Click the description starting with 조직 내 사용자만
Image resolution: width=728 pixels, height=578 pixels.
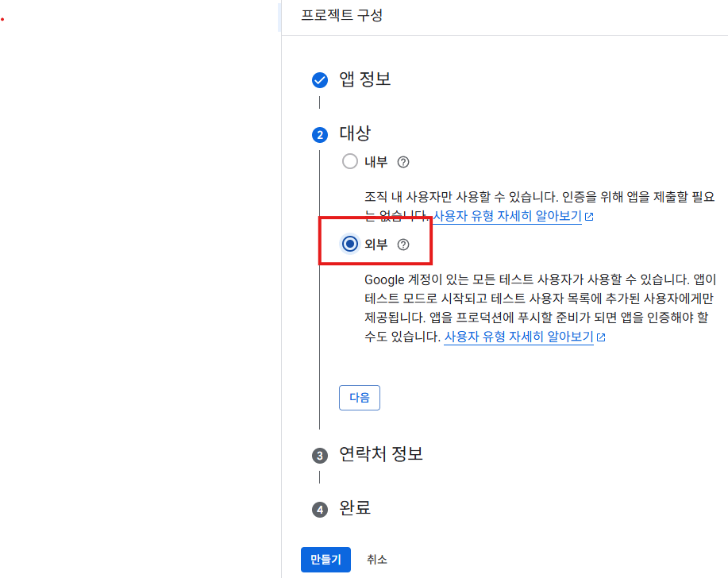point(540,206)
